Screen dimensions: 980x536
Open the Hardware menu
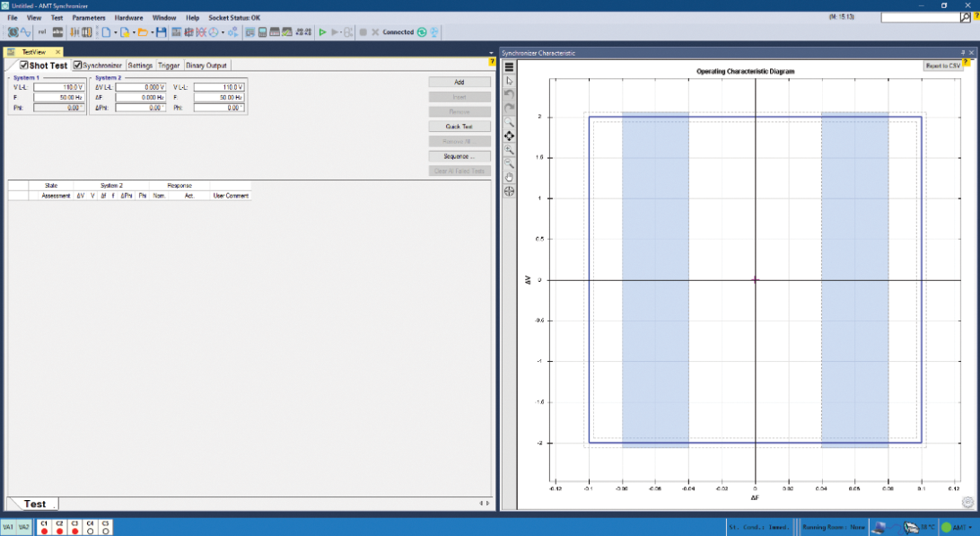(x=128, y=17)
